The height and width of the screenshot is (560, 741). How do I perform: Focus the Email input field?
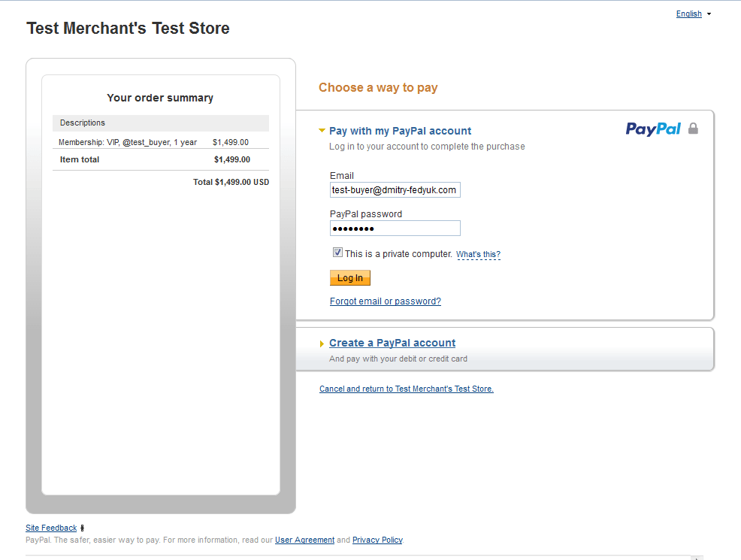pos(395,190)
